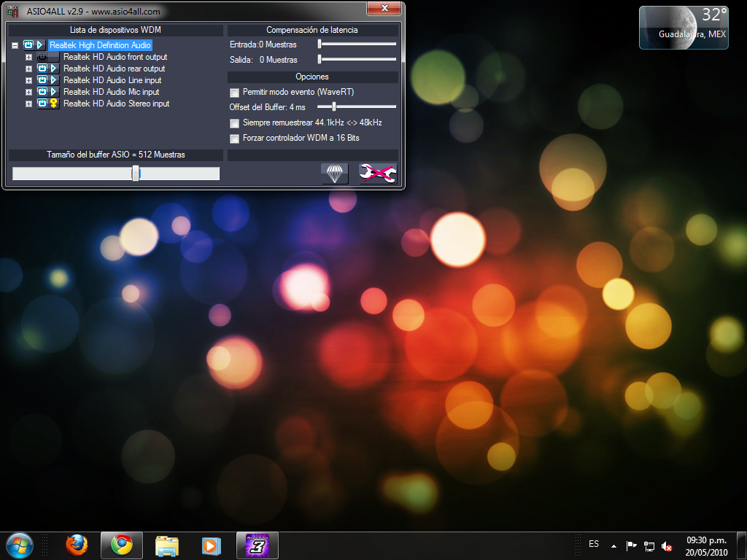Select Realtek HD Audio Stereo input label
Image resolution: width=747 pixels, height=560 pixels.
[116, 104]
